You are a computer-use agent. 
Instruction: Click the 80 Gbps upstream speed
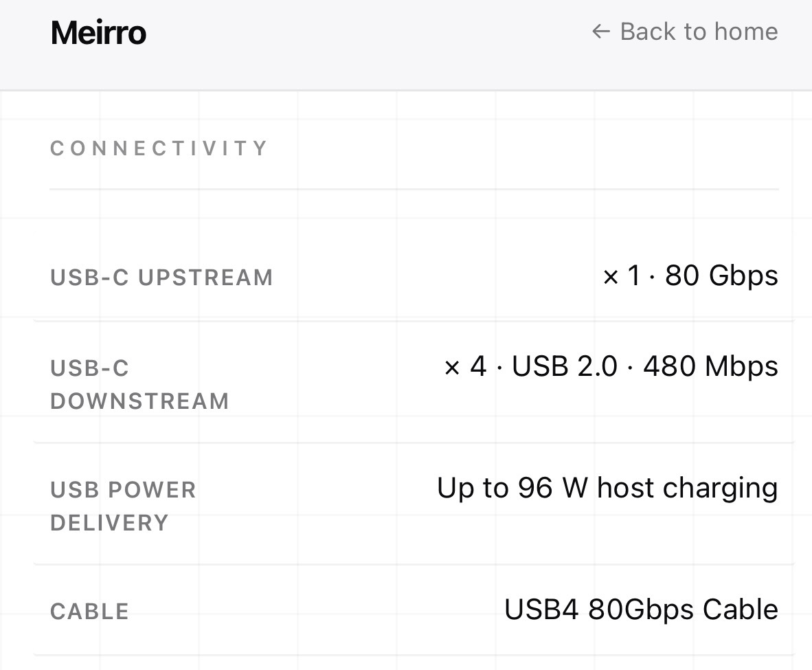click(721, 275)
